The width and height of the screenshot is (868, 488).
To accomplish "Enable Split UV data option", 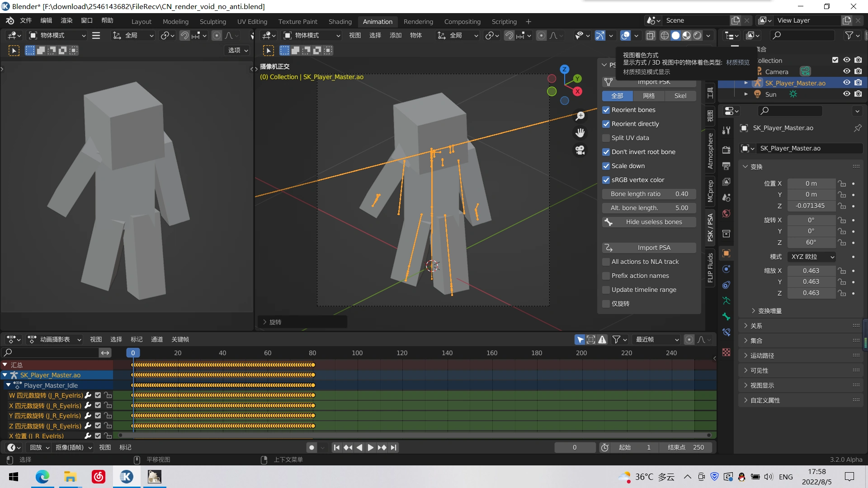I will (606, 138).
